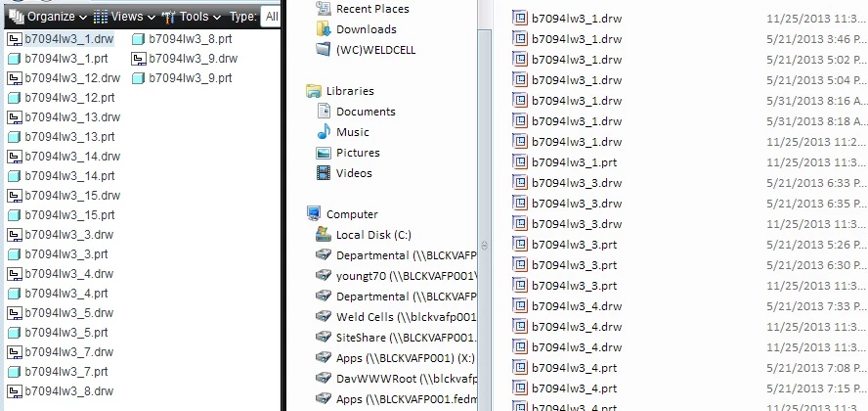Select b7094lw3_3.drw in the left file list
Screen dimensions: 868x411
point(68,235)
